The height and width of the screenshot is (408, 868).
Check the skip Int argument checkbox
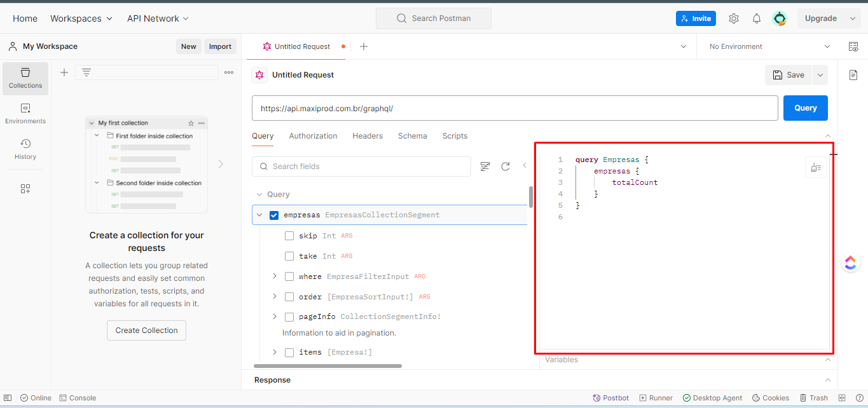289,236
